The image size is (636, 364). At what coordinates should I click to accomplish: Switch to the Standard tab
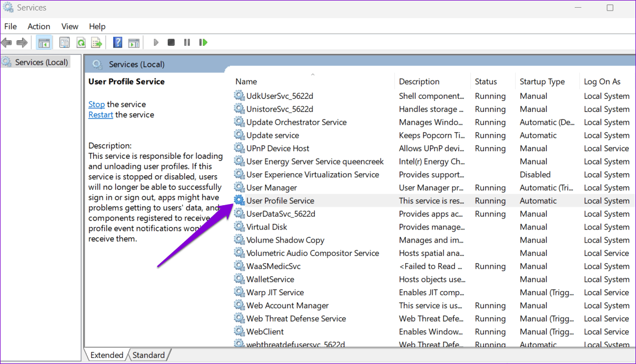tap(149, 355)
